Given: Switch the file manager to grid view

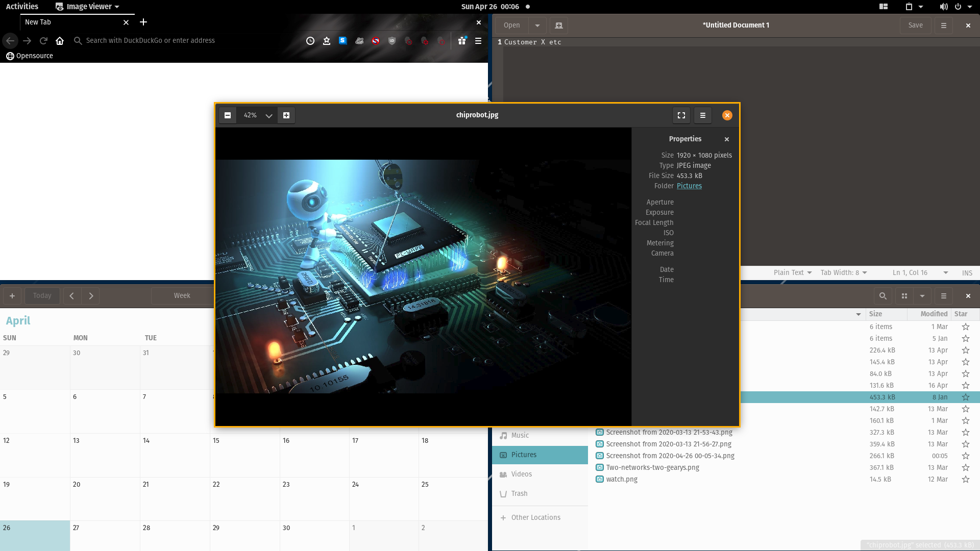Looking at the screenshot, I should [904, 296].
